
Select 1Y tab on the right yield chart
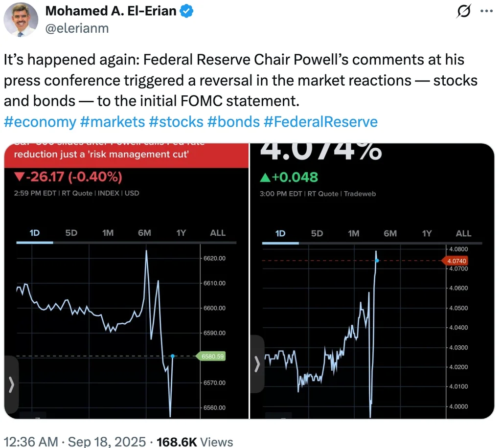[427, 233]
